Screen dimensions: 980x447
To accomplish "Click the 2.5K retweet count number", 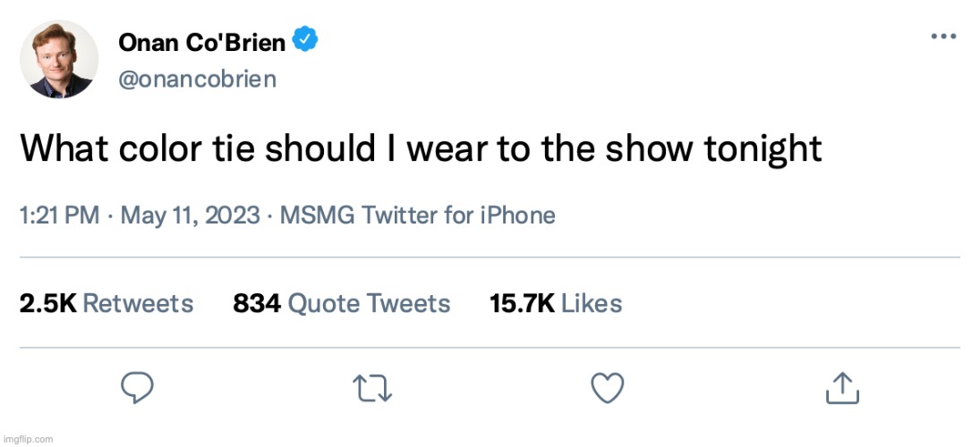I will coord(47,304).
